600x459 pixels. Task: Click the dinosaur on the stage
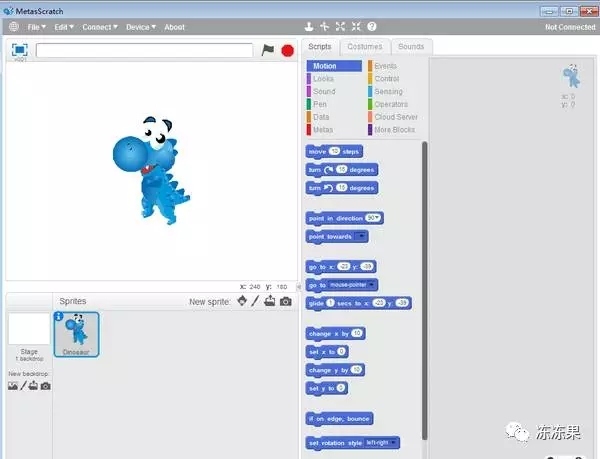tap(151, 170)
